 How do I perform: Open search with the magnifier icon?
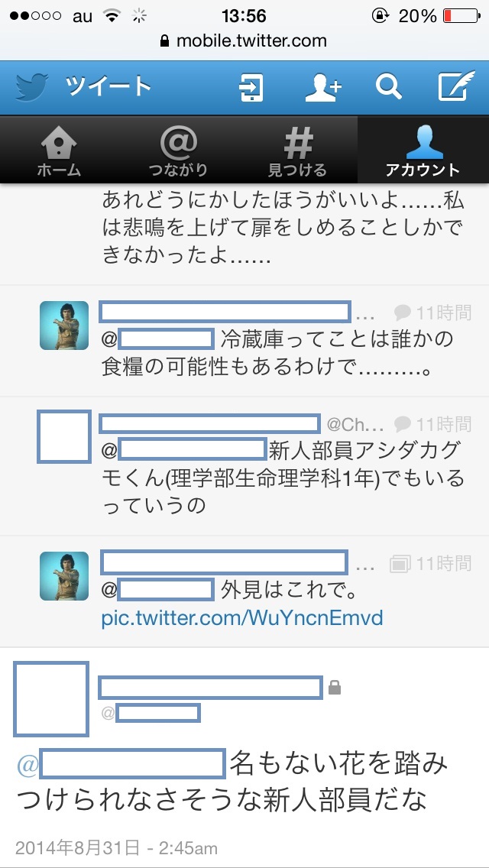point(389,87)
